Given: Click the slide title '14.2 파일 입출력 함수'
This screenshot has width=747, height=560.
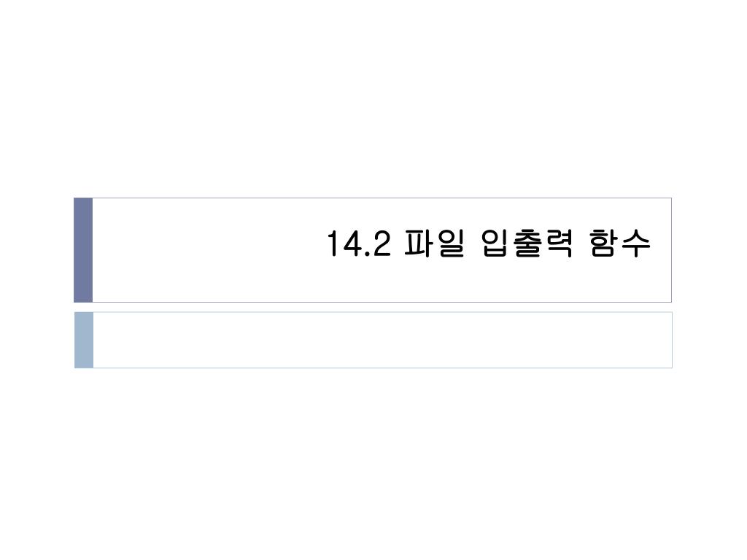Looking at the screenshot, I should pos(489,244).
